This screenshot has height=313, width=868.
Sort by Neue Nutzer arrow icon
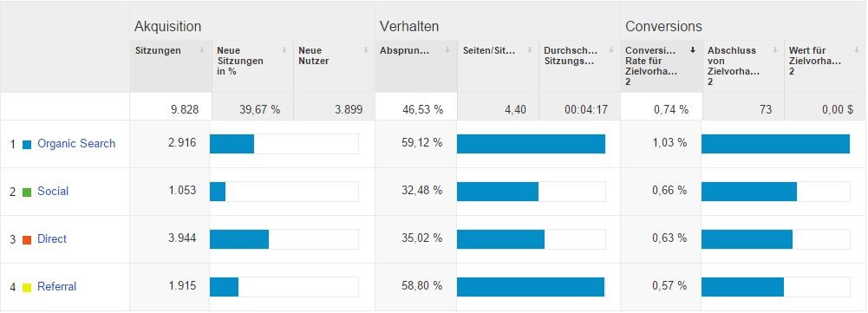pos(366,50)
